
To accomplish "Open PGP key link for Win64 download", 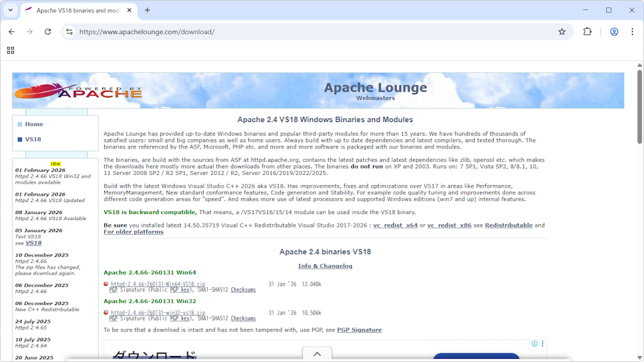I will point(179,290).
